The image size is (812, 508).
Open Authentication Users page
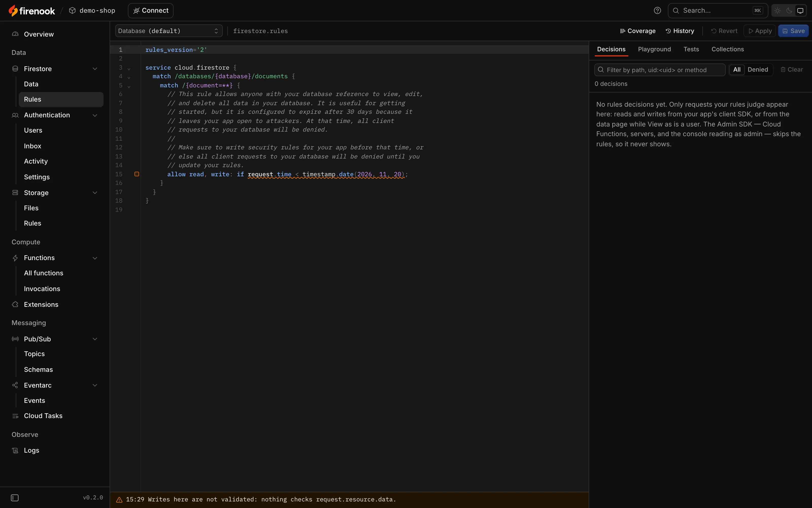tap(61, 130)
